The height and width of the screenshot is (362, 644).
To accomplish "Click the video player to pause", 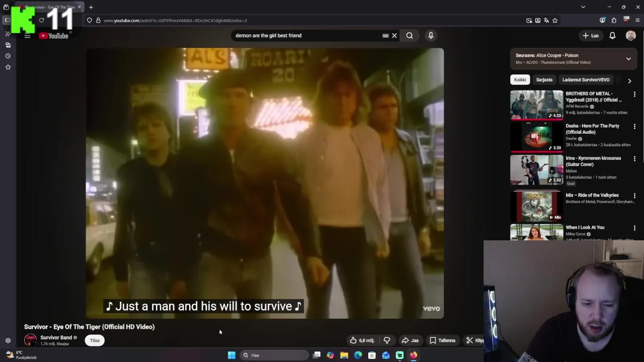I will point(265,183).
